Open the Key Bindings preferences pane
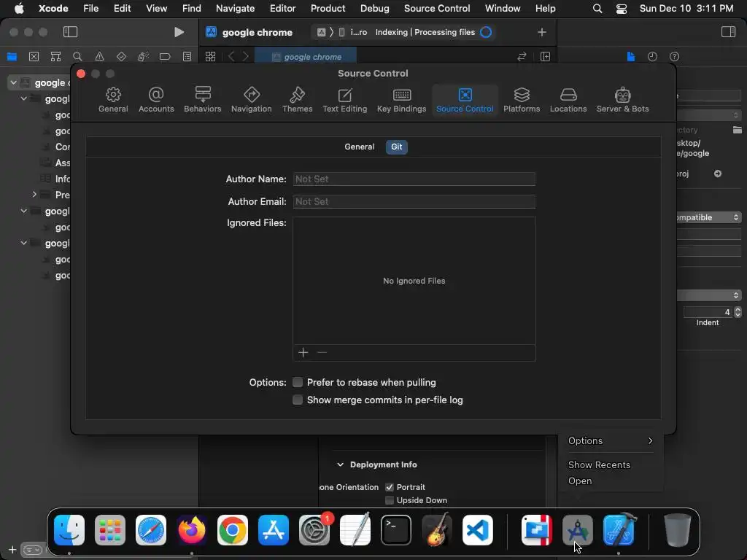Viewport: 747px width, 560px height. click(401, 100)
